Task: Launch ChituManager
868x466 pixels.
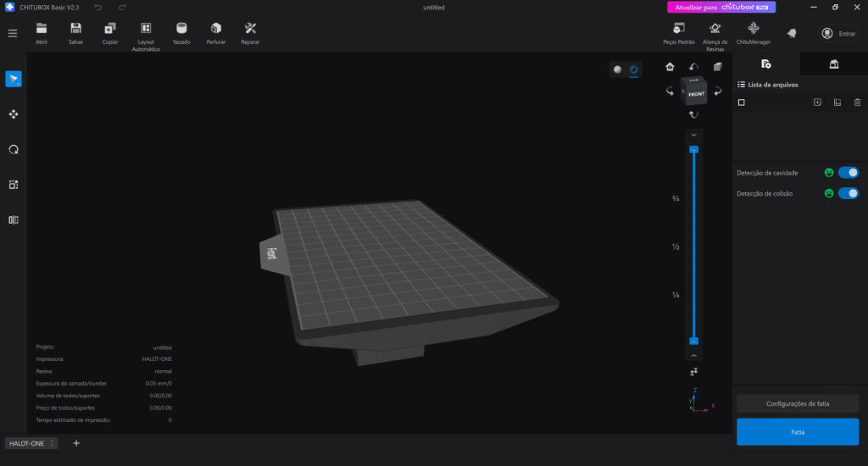Action: (x=754, y=33)
